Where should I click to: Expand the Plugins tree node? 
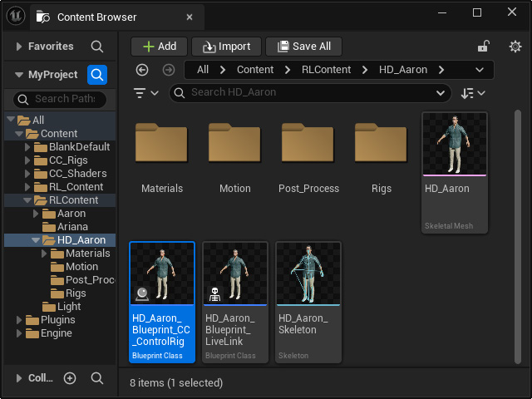(19, 320)
